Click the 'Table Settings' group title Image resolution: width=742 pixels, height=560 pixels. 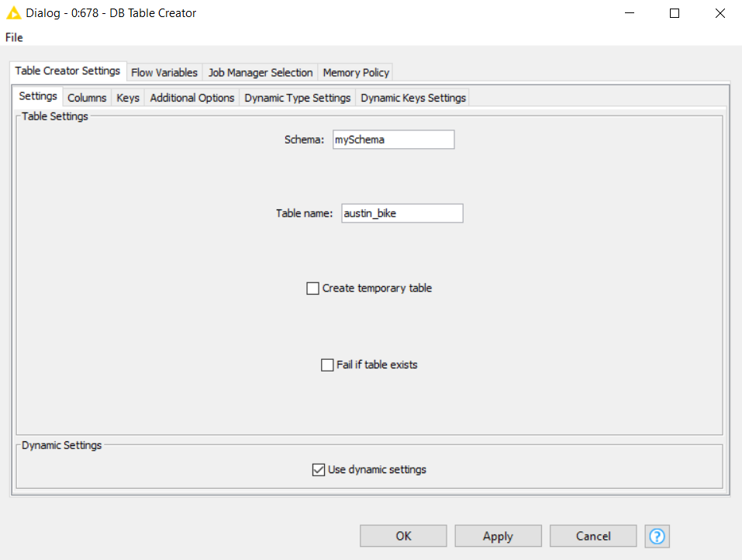[55, 116]
